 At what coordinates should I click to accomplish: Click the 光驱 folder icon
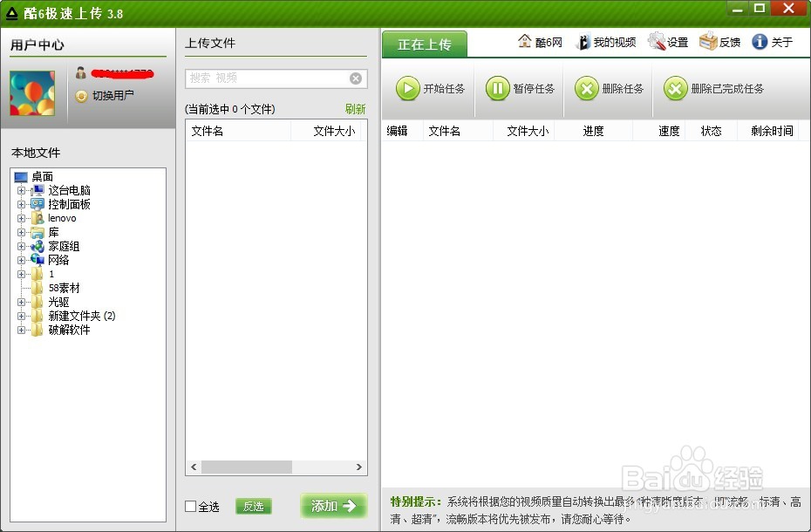(37, 302)
